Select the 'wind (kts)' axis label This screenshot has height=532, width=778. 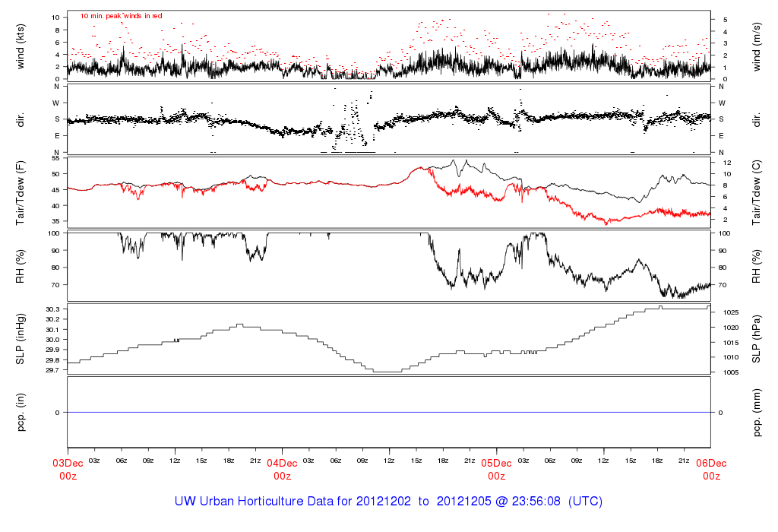21,46
